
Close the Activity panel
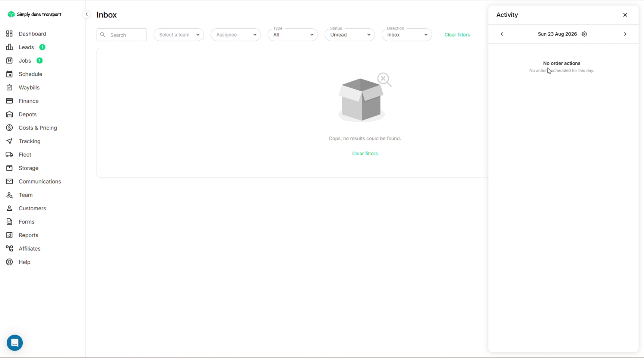(625, 15)
